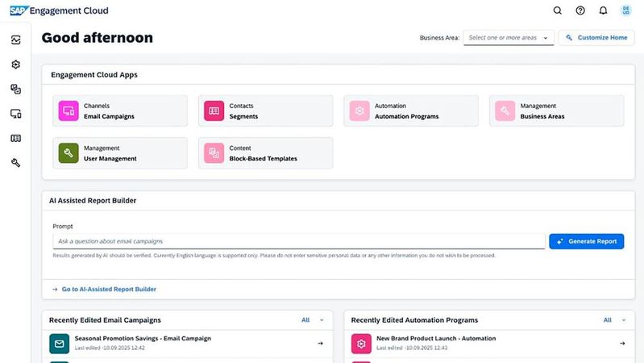The height and width of the screenshot is (363, 644).
Task: Open the Business Areas app tile
Action: (556, 111)
